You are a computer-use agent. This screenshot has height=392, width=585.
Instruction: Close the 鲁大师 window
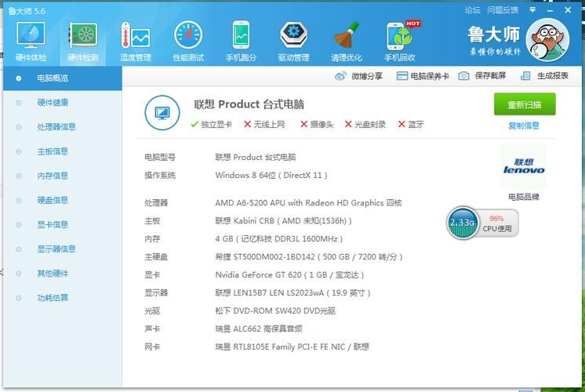(x=568, y=10)
